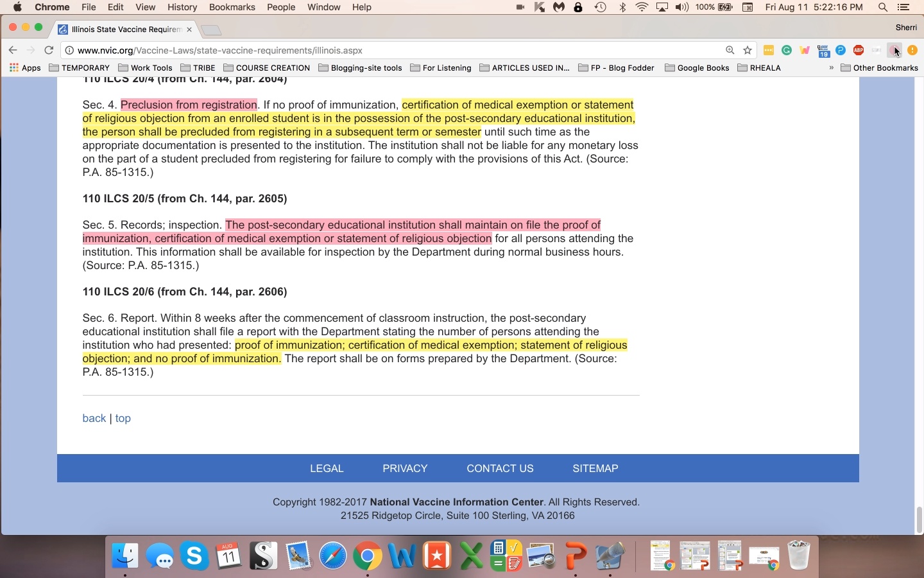Open Calendar app in the Dock
Image resolution: width=924 pixels, height=578 pixels.
tap(229, 556)
